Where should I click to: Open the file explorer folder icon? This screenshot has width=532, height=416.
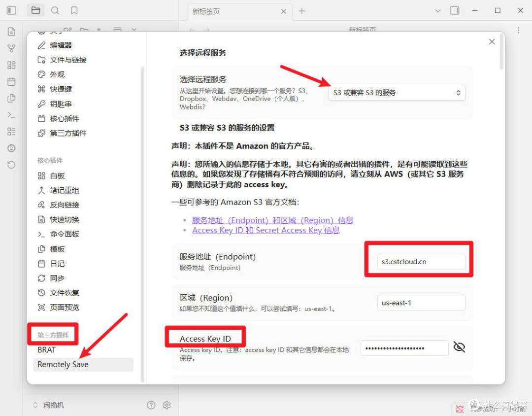click(35, 10)
